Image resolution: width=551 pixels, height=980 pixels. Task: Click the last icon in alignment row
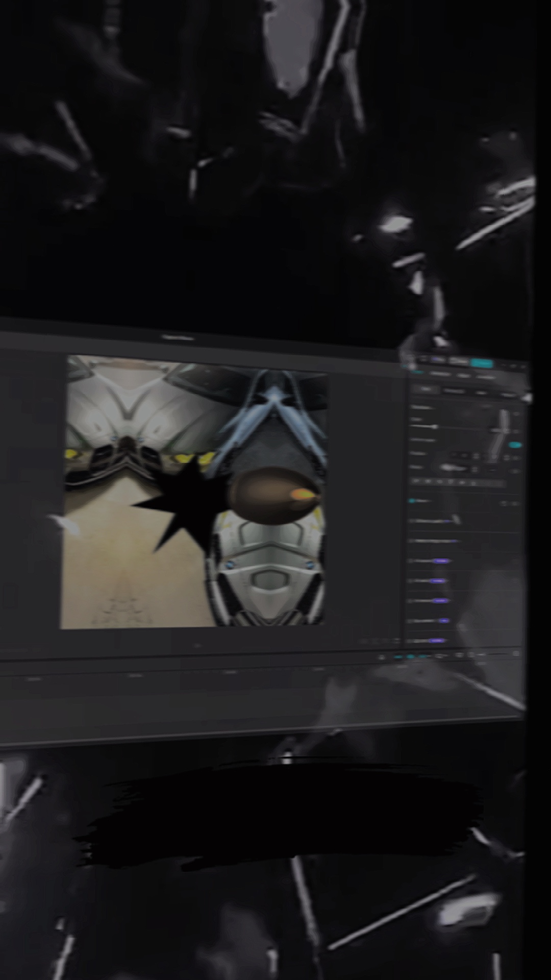click(473, 482)
